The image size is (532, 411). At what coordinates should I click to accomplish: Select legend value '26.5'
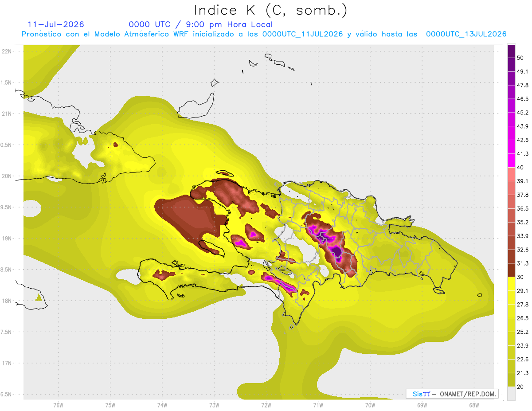pyautogui.click(x=523, y=318)
